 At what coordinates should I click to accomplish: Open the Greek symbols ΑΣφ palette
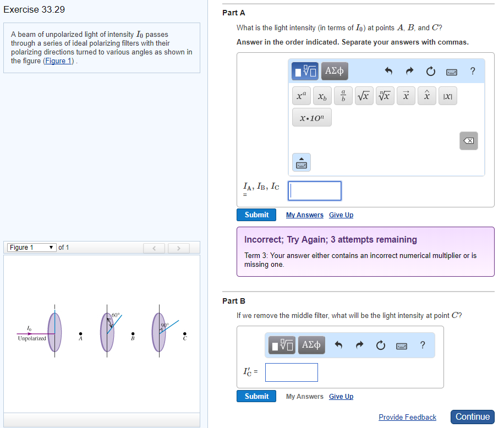(x=334, y=71)
